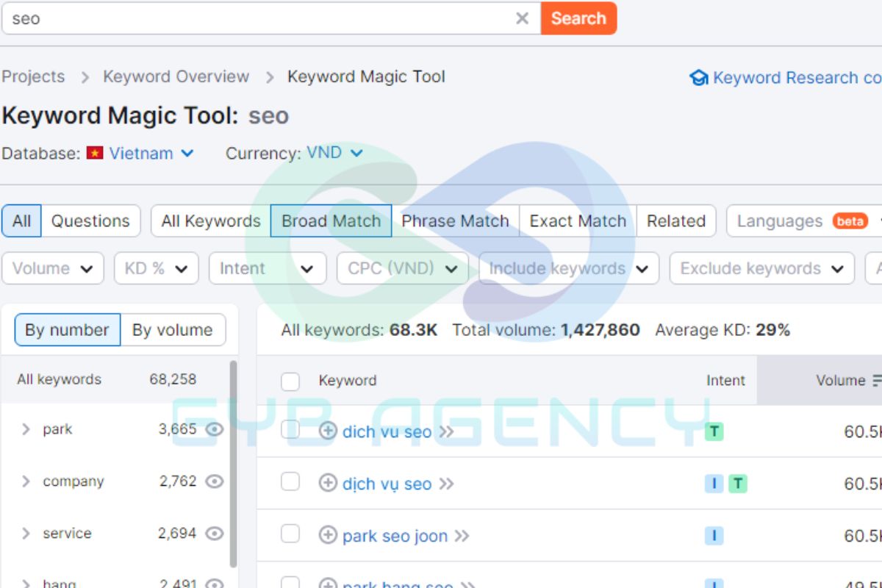Open the Intent filter dropdown

pyautogui.click(x=268, y=268)
